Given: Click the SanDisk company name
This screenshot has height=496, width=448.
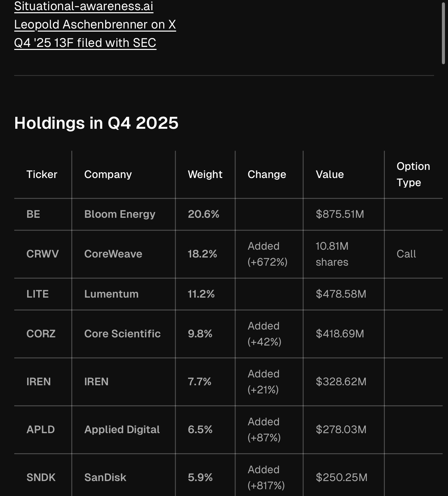Looking at the screenshot, I should tap(105, 477).
